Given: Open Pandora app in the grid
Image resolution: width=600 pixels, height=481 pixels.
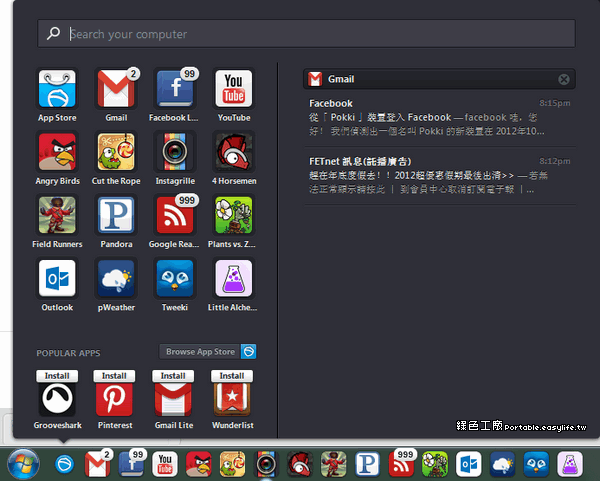Looking at the screenshot, I should click(116, 215).
